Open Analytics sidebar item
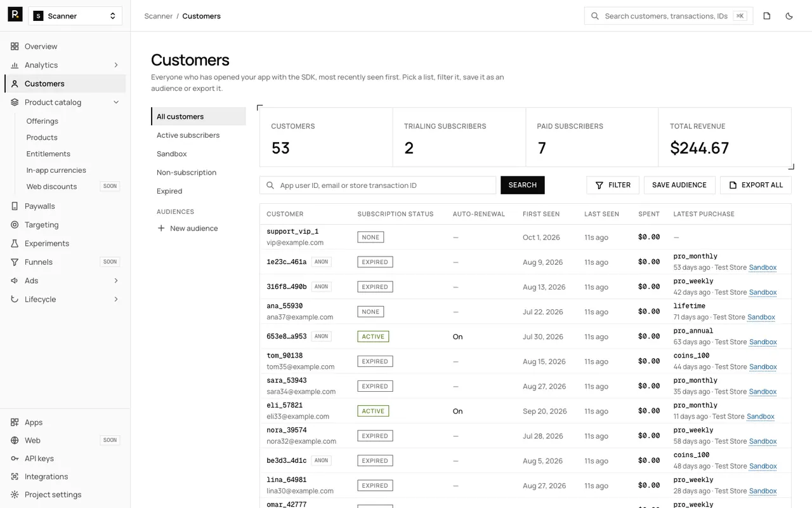Image resolution: width=812 pixels, height=508 pixels. (65, 65)
